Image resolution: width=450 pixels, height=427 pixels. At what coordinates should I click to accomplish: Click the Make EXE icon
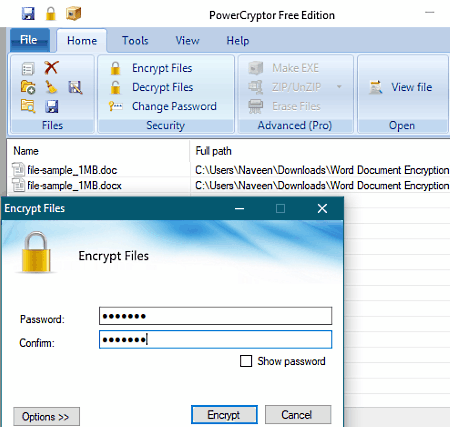coord(256,68)
